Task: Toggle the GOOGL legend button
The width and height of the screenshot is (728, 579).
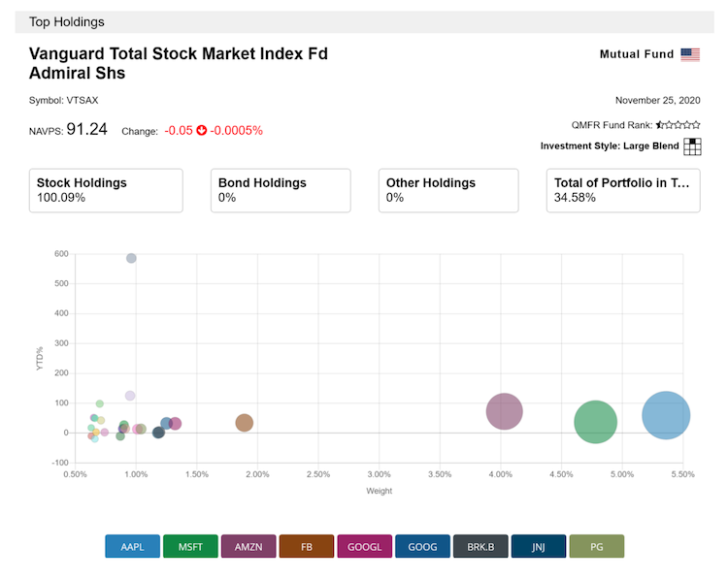Action: (364, 546)
